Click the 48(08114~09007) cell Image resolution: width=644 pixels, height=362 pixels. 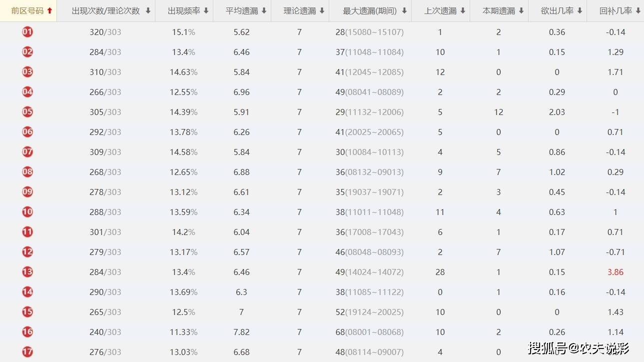pos(370,352)
